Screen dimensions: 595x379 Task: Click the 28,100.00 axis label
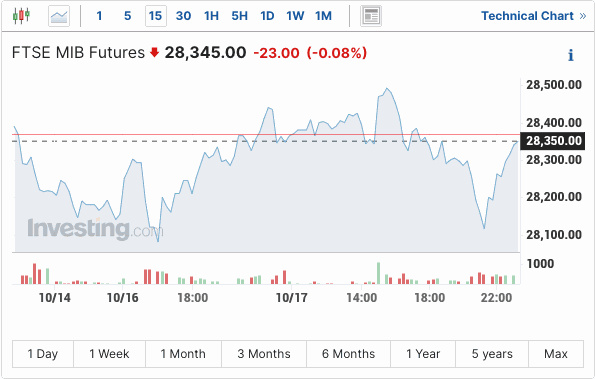tap(554, 234)
